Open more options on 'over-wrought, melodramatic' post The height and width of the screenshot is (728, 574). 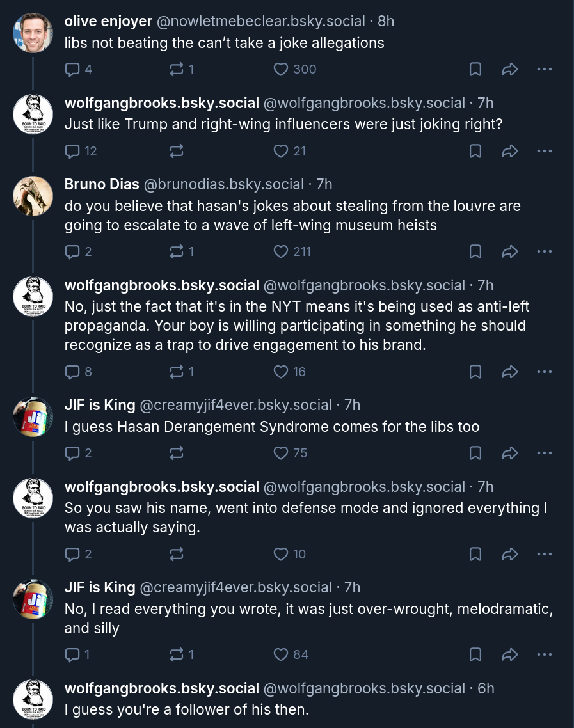point(544,654)
